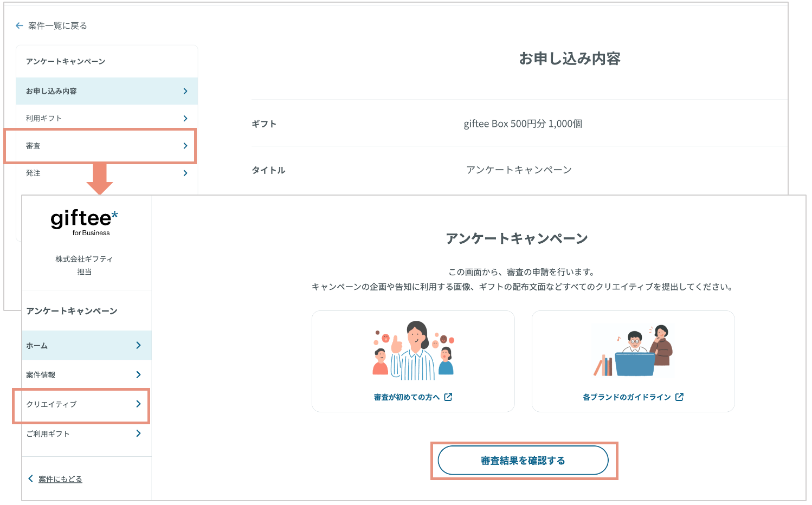Screen dimensions: 812x505
Task: Select クリエイティブ in the sidebar
Action: [51, 404]
